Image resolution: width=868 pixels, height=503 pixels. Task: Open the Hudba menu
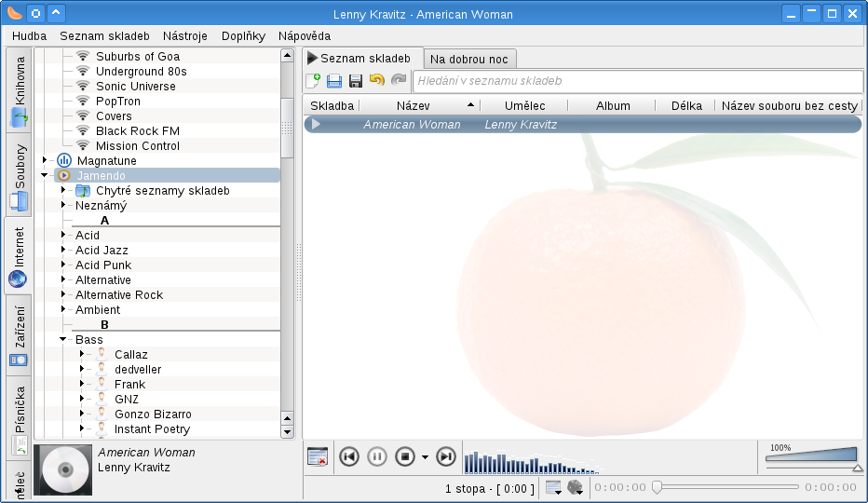pos(30,36)
